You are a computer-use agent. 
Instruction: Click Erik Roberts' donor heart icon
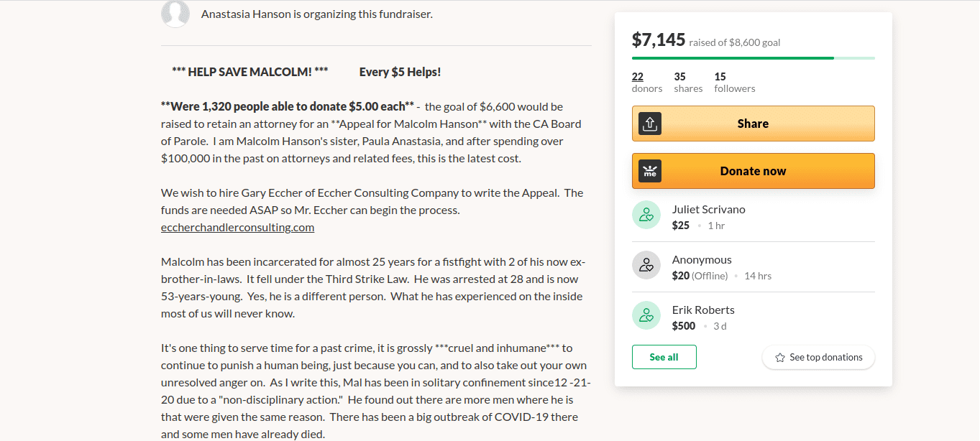(x=646, y=315)
